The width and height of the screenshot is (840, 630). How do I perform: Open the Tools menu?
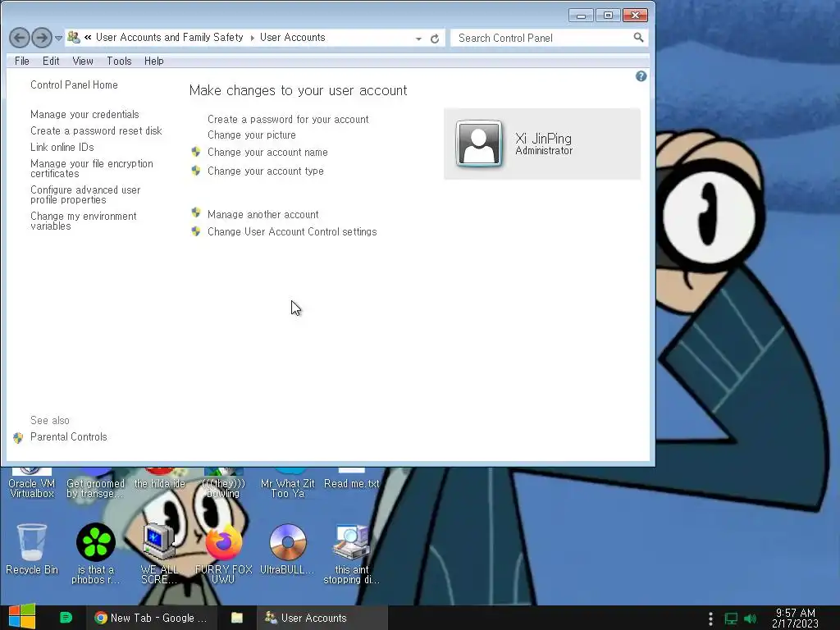pos(119,61)
